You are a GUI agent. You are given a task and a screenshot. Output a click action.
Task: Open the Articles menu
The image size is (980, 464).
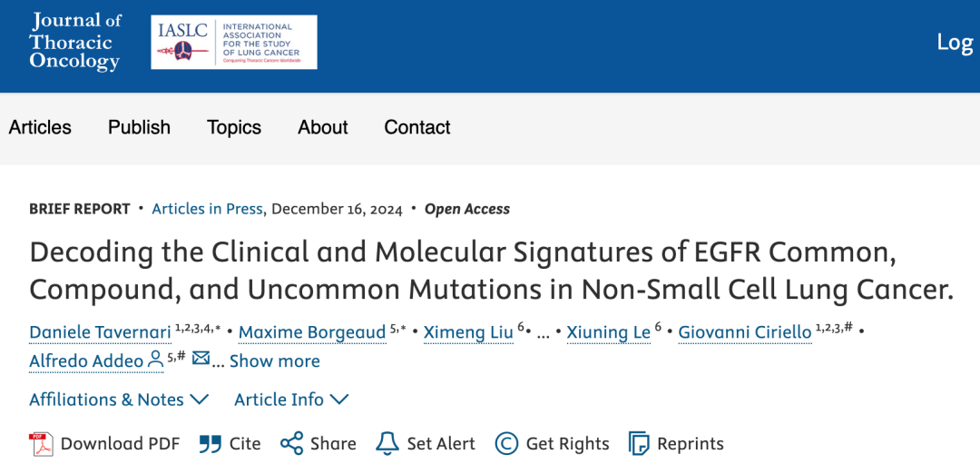(40, 127)
